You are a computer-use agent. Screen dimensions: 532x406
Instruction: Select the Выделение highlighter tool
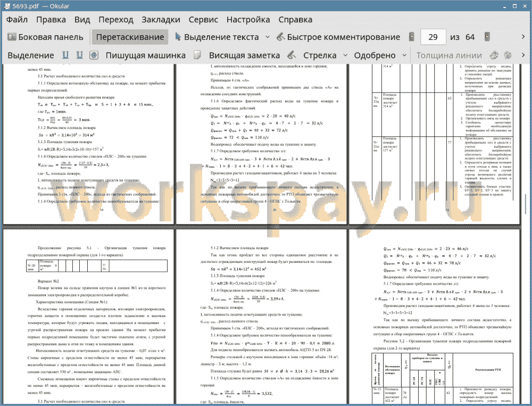(30, 55)
